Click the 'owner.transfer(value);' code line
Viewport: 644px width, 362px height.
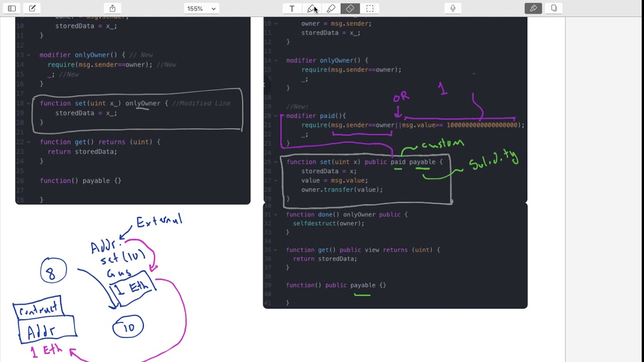tap(342, 190)
